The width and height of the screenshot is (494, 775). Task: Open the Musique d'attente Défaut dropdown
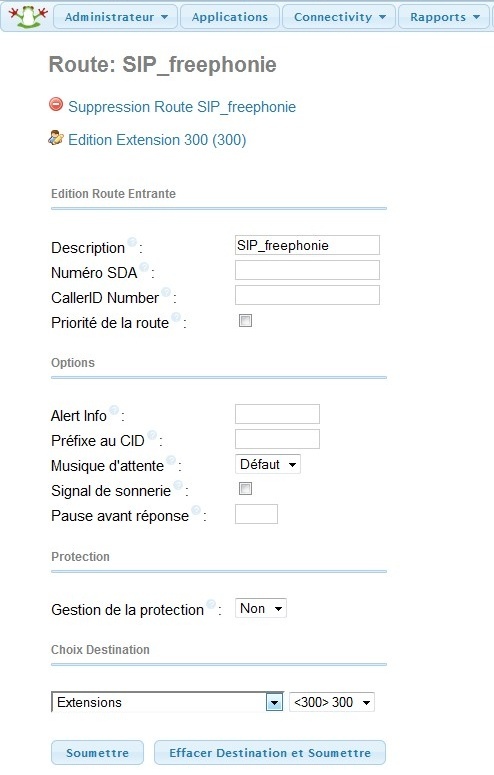pyautogui.click(x=268, y=465)
